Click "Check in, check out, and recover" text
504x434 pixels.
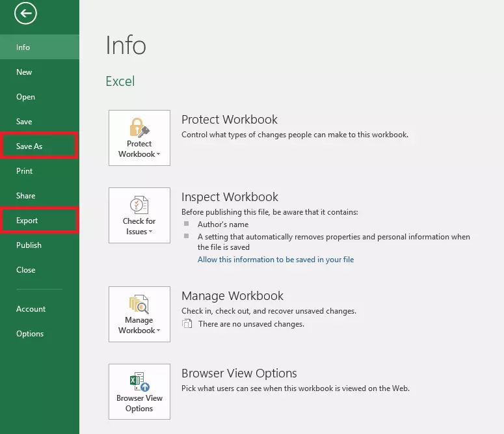click(269, 311)
